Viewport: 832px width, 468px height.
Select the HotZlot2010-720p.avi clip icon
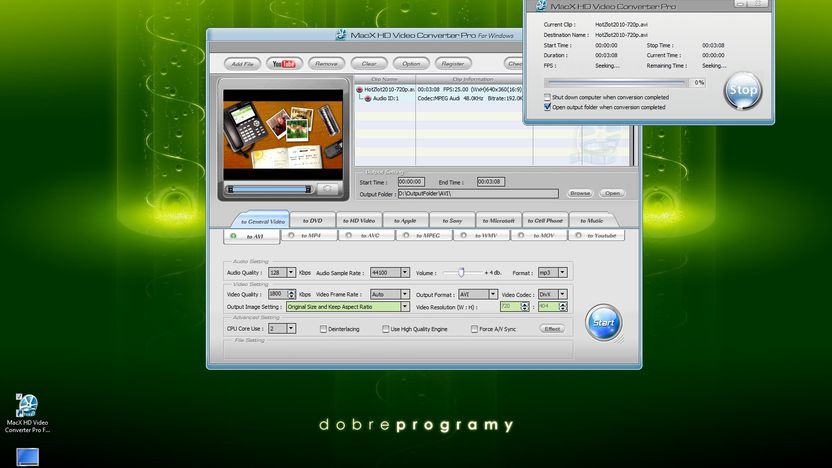[x=359, y=90]
